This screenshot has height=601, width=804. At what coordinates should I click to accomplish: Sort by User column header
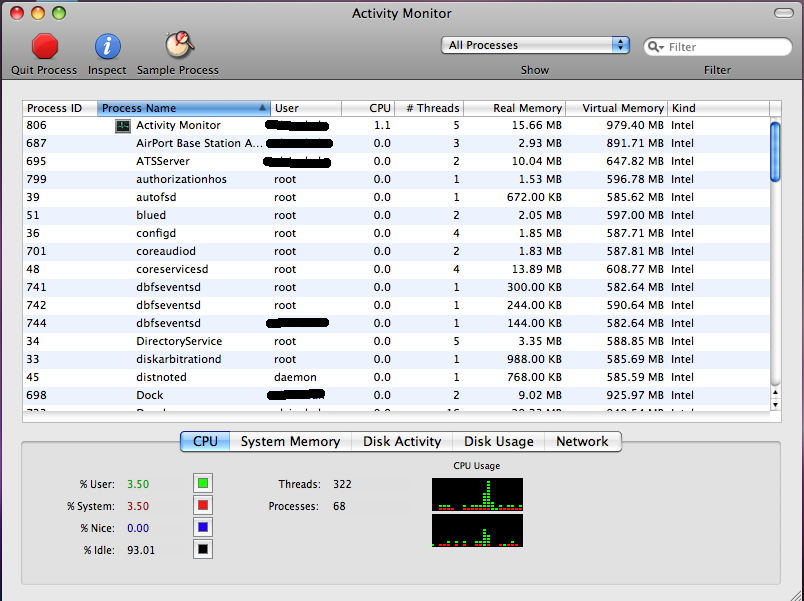coord(306,108)
